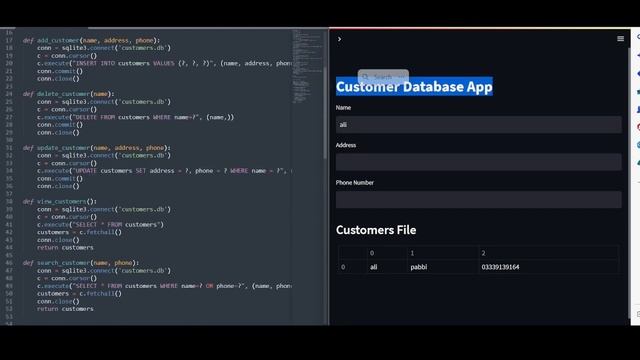Select the table column header 1

tap(442, 253)
